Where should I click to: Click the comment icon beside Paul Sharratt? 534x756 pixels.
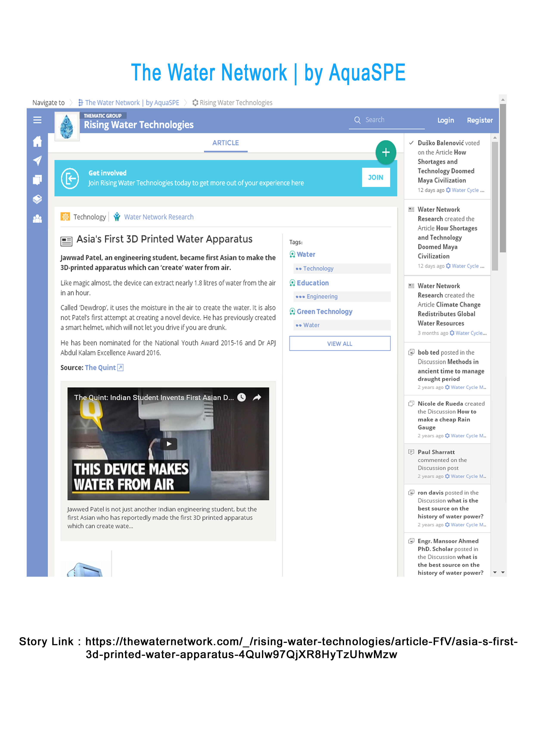click(x=411, y=452)
